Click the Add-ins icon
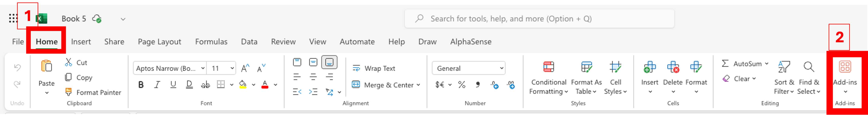Image resolution: width=868 pixels, height=115 pixels. pos(845,67)
